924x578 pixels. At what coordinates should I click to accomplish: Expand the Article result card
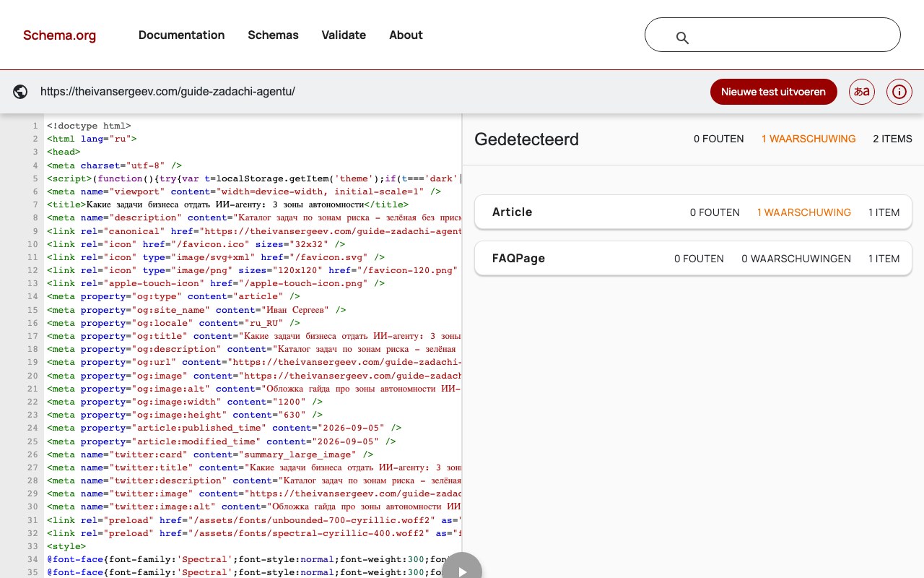pos(693,212)
